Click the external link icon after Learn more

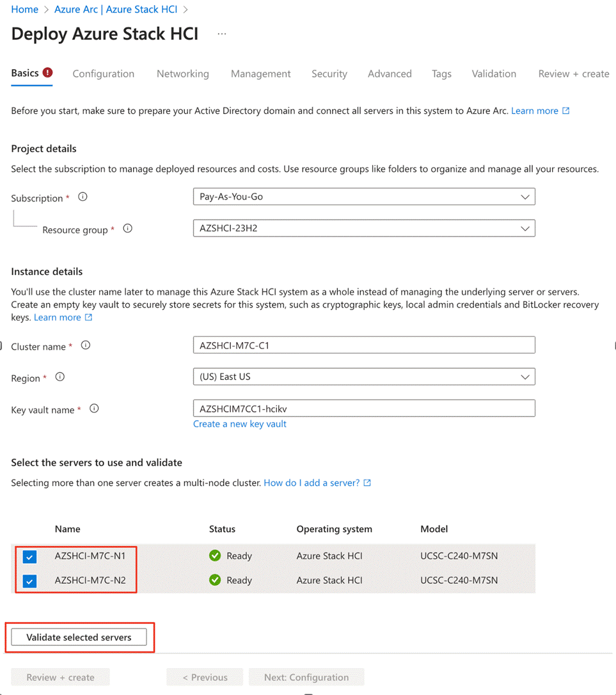(565, 110)
